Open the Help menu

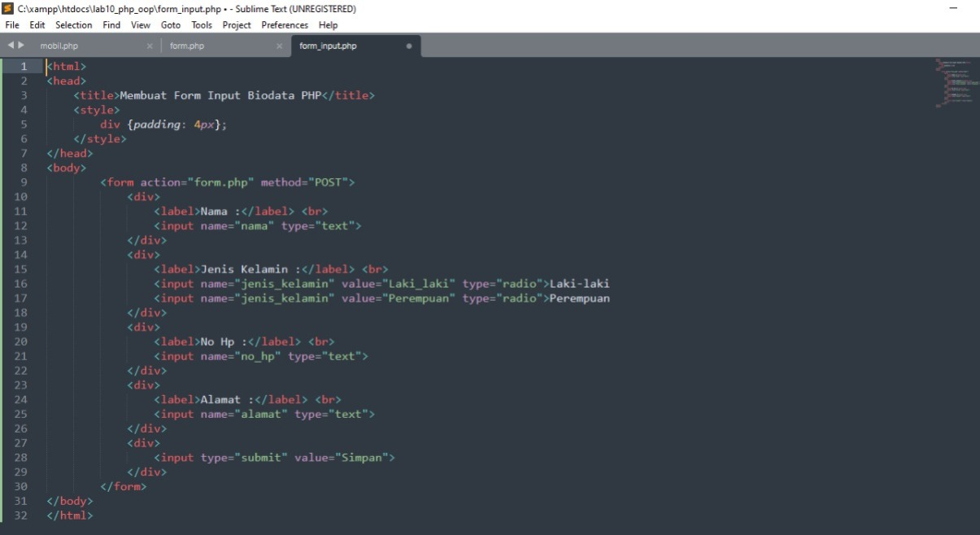(x=328, y=25)
